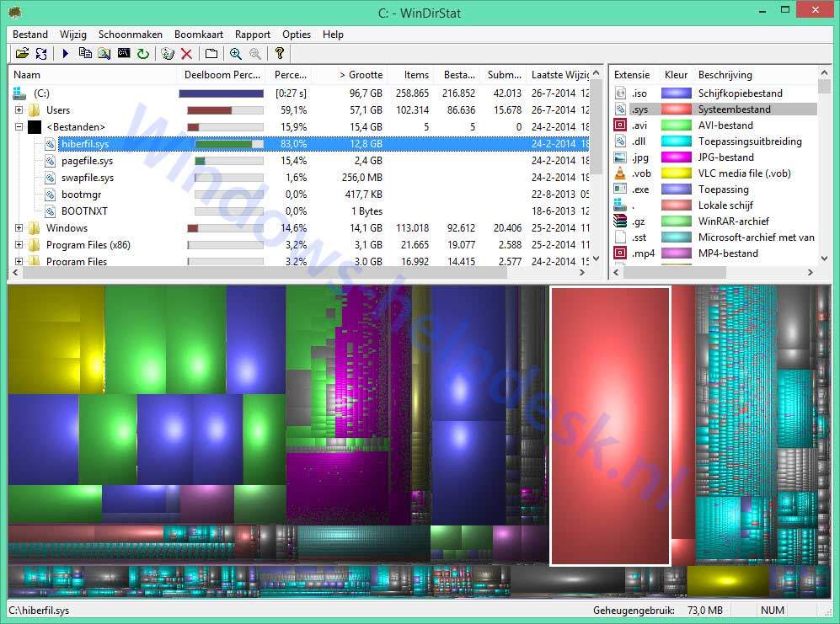Open the Schoonmaken menu
The width and height of the screenshot is (840, 624).
point(131,35)
